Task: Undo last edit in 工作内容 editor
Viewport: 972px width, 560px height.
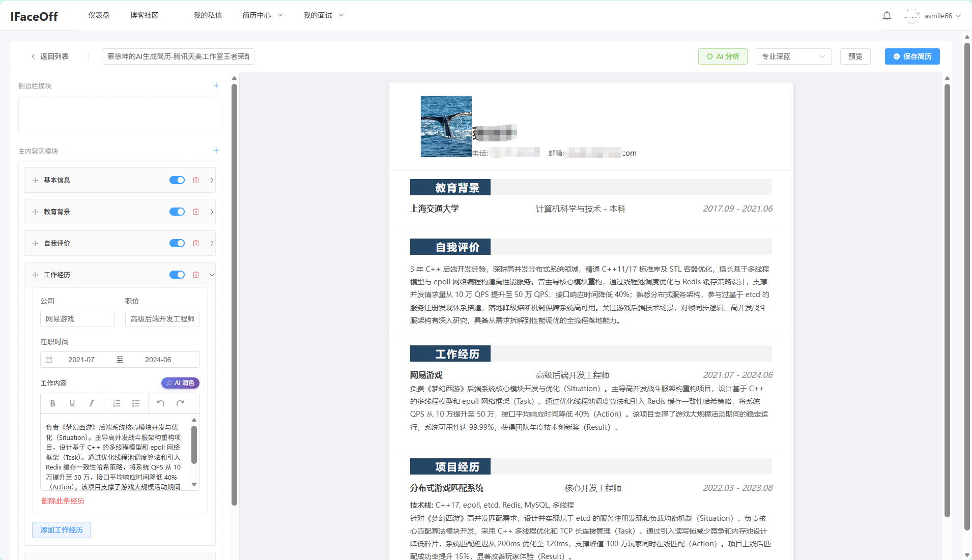Action: pyautogui.click(x=161, y=403)
